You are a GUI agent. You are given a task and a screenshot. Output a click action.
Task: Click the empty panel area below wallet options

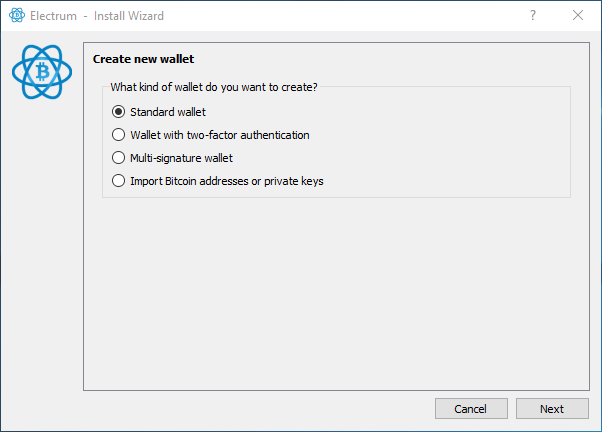point(336,294)
